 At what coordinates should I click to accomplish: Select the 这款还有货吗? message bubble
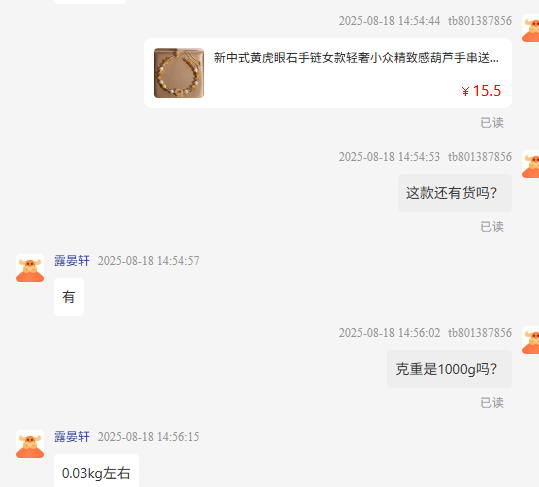click(455, 193)
